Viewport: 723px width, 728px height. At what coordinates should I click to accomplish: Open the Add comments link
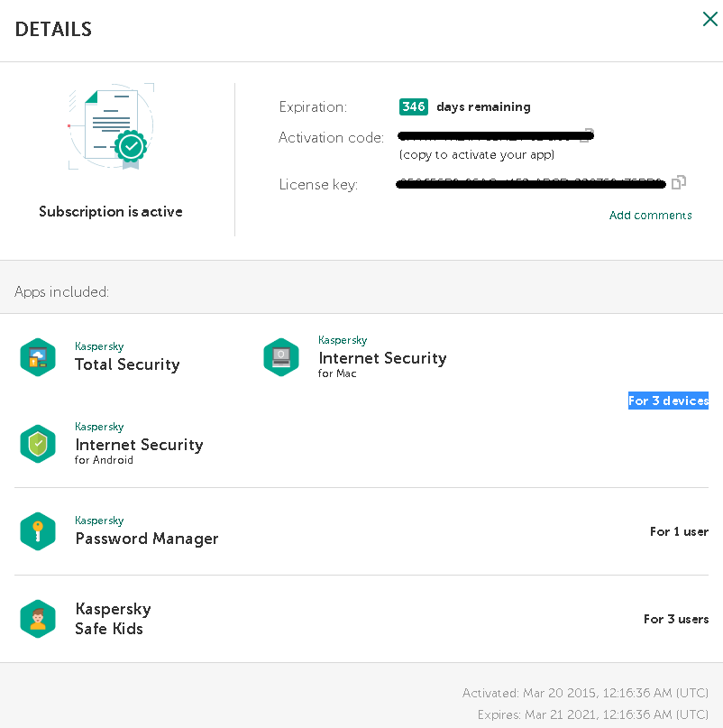[x=650, y=215]
